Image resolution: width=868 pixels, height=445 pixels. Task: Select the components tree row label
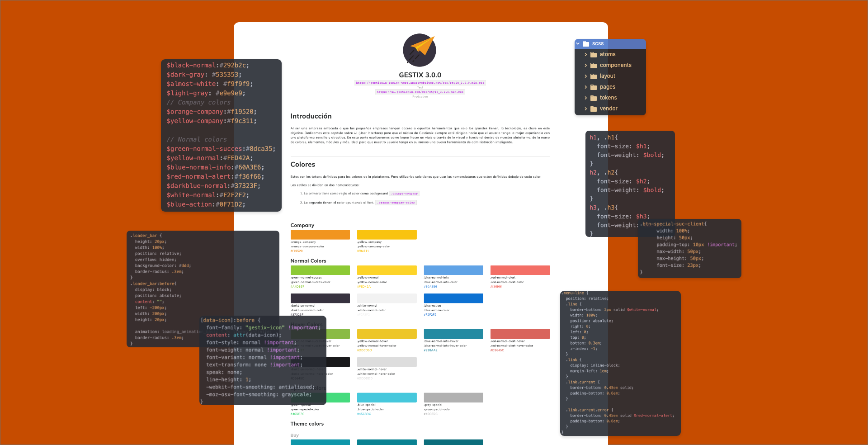click(616, 65)
